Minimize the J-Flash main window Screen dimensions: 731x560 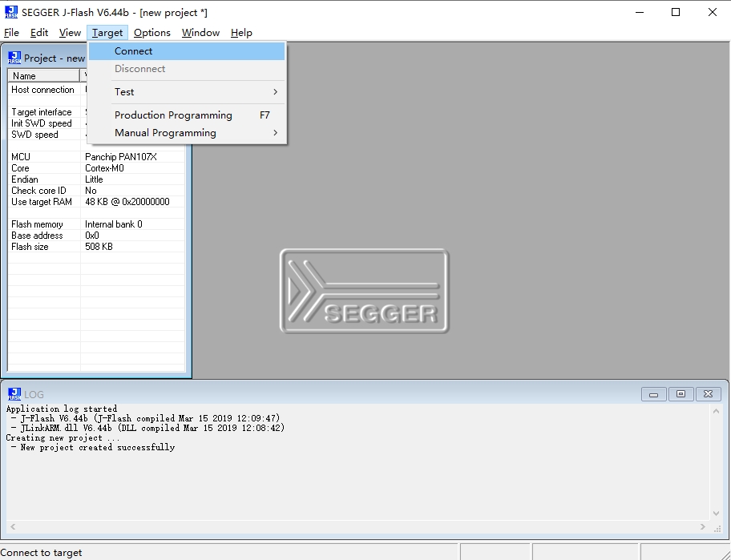click(x=640, y=12)
